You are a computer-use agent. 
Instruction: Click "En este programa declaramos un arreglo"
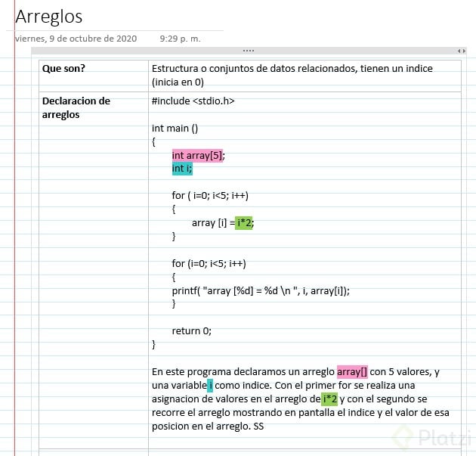click(243, 372)
